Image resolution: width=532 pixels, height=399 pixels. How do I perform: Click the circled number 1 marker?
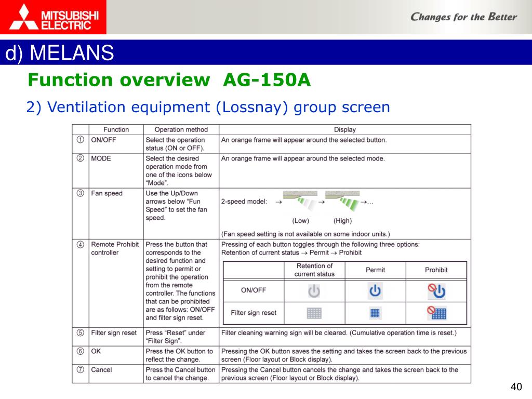pos(81,140)
